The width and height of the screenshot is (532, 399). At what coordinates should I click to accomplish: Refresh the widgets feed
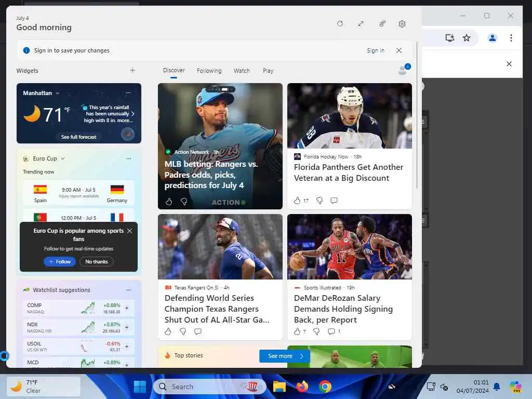[x=340, y=24]
